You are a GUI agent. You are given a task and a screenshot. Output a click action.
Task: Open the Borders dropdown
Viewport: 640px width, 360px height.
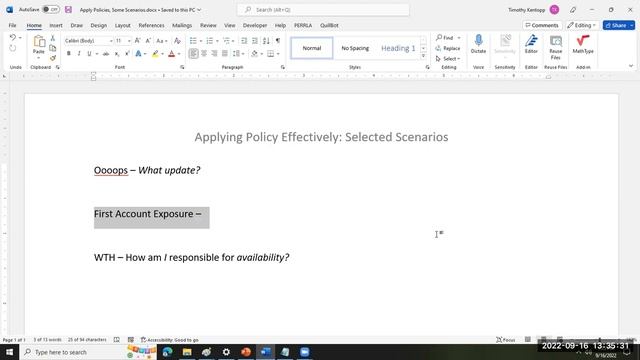[x=278, y=54]
